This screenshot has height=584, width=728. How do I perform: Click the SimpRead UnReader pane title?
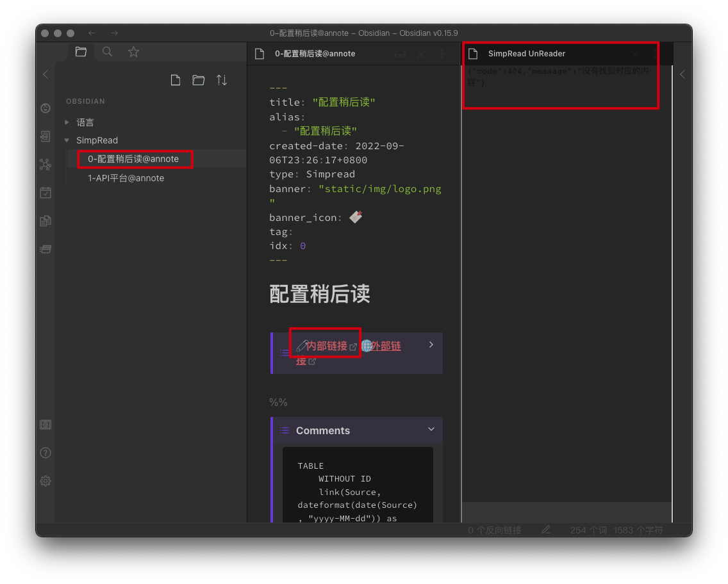(527, 54)
